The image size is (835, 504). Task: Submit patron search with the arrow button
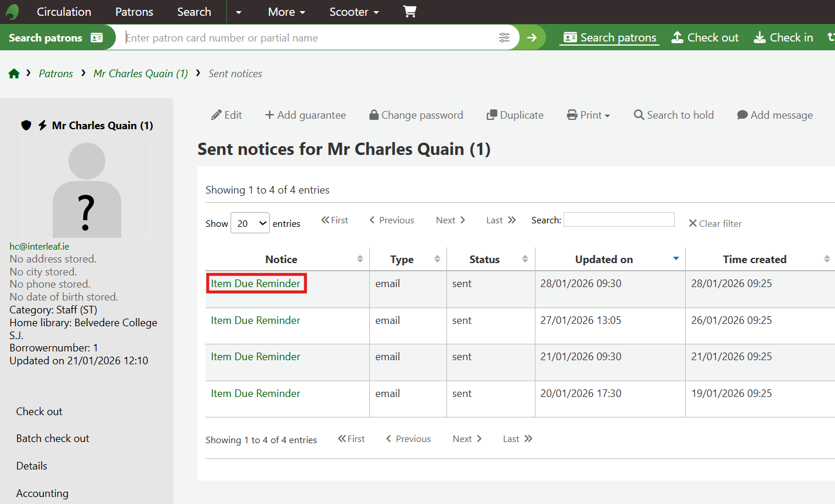pyautogui.click(x=532, y=37)
